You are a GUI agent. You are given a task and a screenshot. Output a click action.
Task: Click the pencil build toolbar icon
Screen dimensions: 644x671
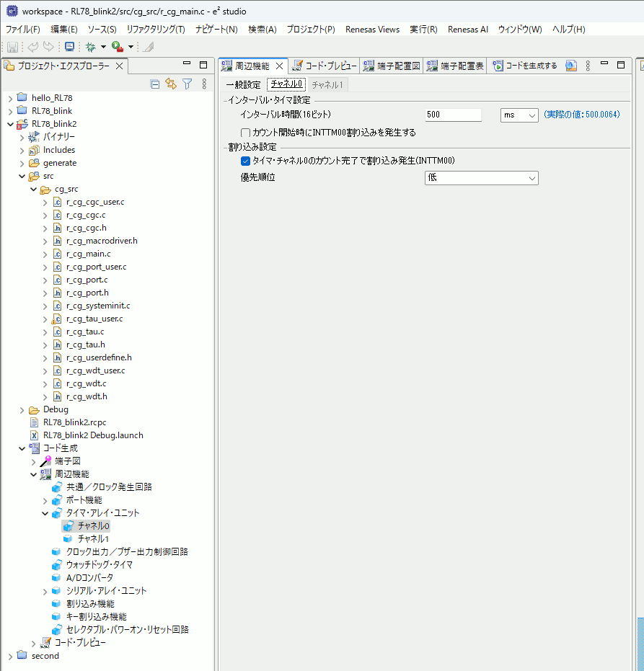point(149,47)
